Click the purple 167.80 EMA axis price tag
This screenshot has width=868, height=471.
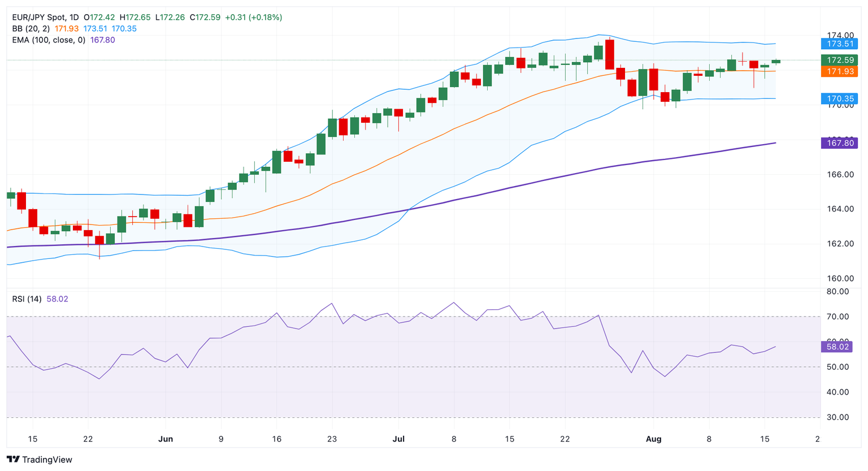click(839, 144)
